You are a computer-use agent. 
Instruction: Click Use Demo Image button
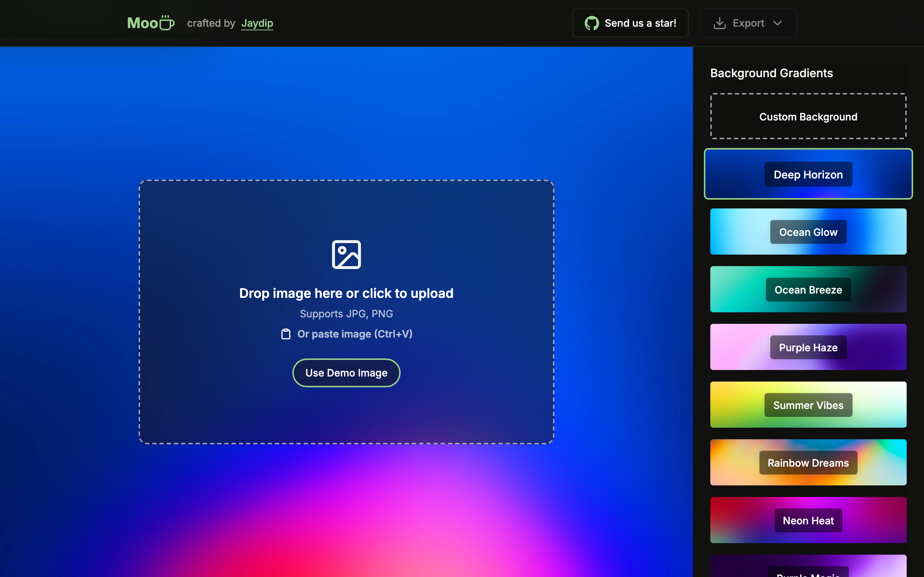[x=346, y=373]
